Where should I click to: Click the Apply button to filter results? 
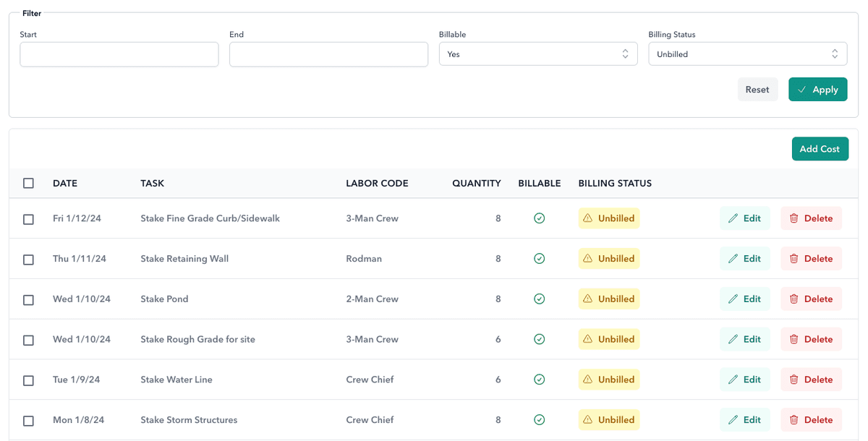[817, 89]
